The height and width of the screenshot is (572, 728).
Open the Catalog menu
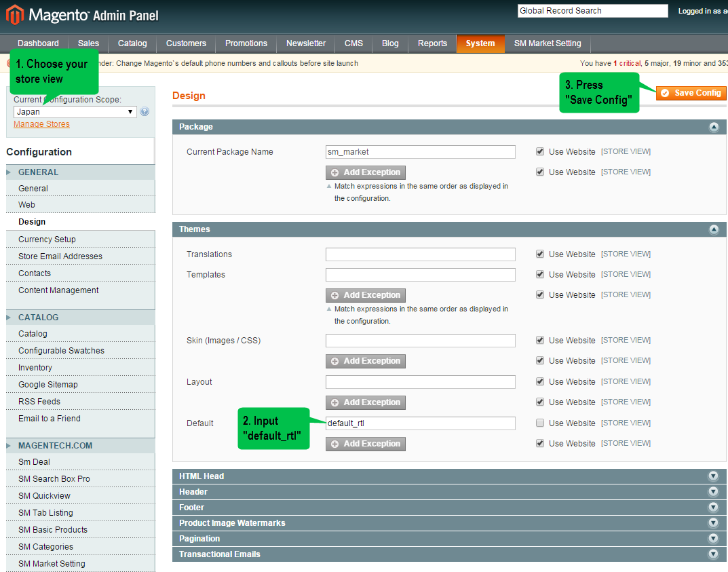click(132, 43)
